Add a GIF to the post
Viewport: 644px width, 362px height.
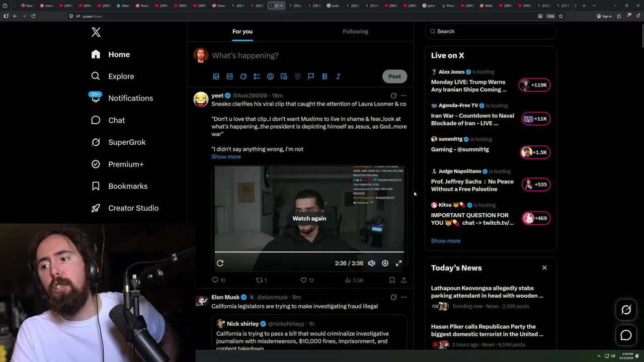click(x=229, y=76)
